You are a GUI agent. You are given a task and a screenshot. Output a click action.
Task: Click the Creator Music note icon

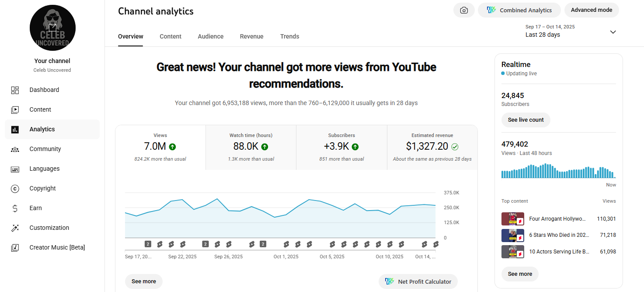(x=15, y=248)
